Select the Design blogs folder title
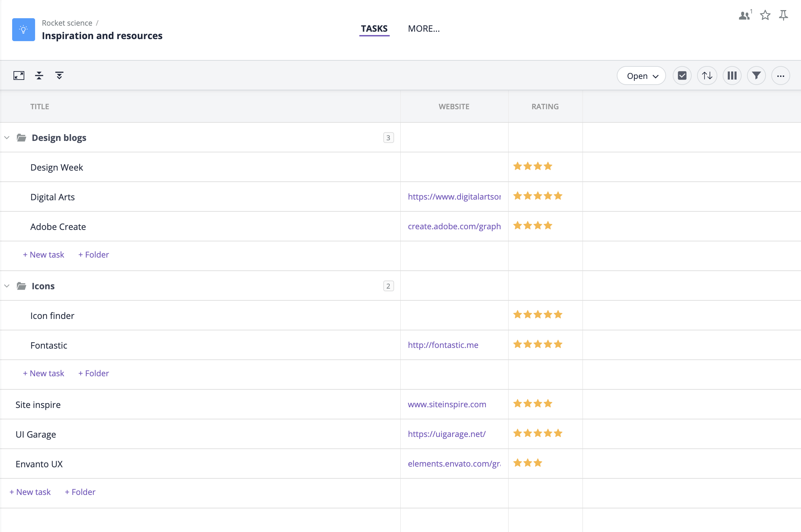 tap(59, 138)
